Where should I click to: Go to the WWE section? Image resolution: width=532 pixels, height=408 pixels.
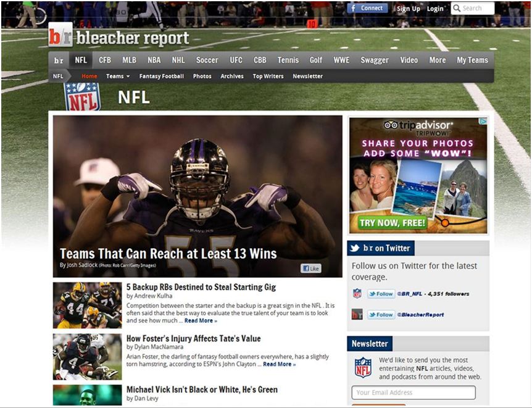pyautogui.click(x=341, y=60)
